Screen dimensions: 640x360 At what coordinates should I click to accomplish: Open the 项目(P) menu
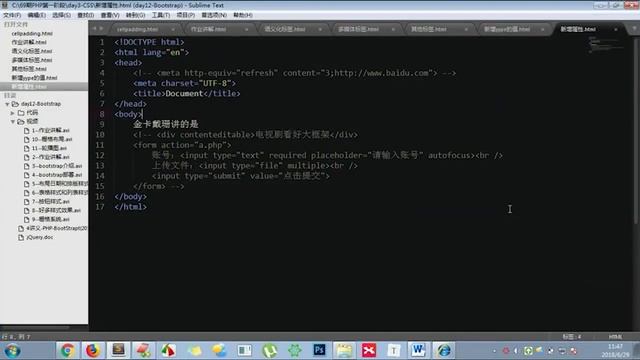(185, 15)
